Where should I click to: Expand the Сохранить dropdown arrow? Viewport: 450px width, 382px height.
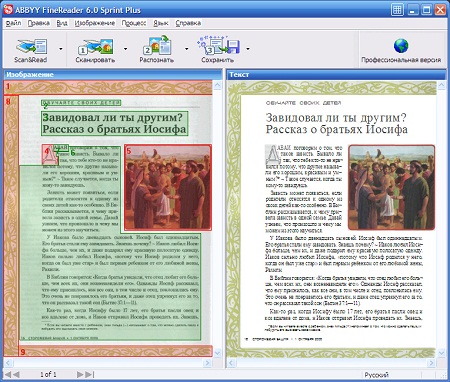point(248,49)
